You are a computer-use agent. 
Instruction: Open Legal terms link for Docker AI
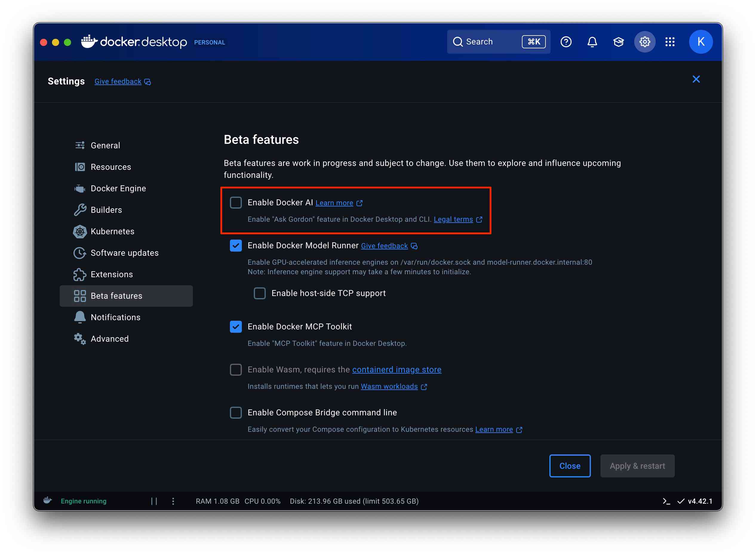pos(453,219)
